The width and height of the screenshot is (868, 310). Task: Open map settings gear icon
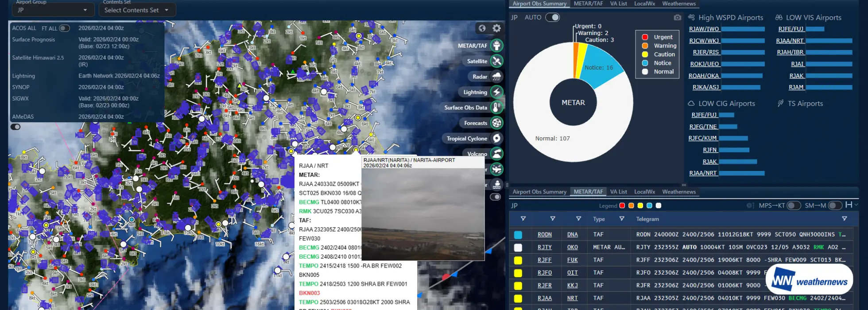pos(497,28)
